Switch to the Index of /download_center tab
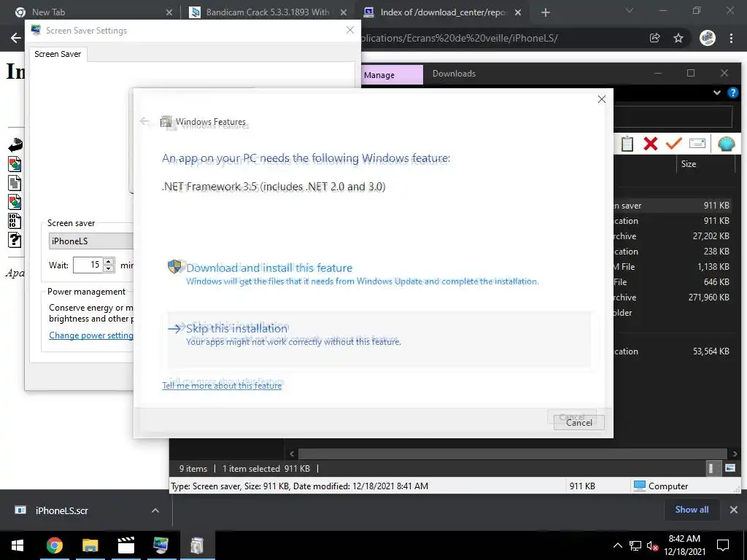 (x=443, y=12)
